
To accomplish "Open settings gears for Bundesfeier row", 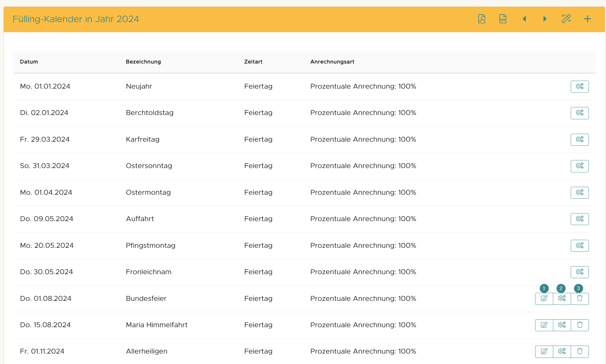I will tap(562, 298).
